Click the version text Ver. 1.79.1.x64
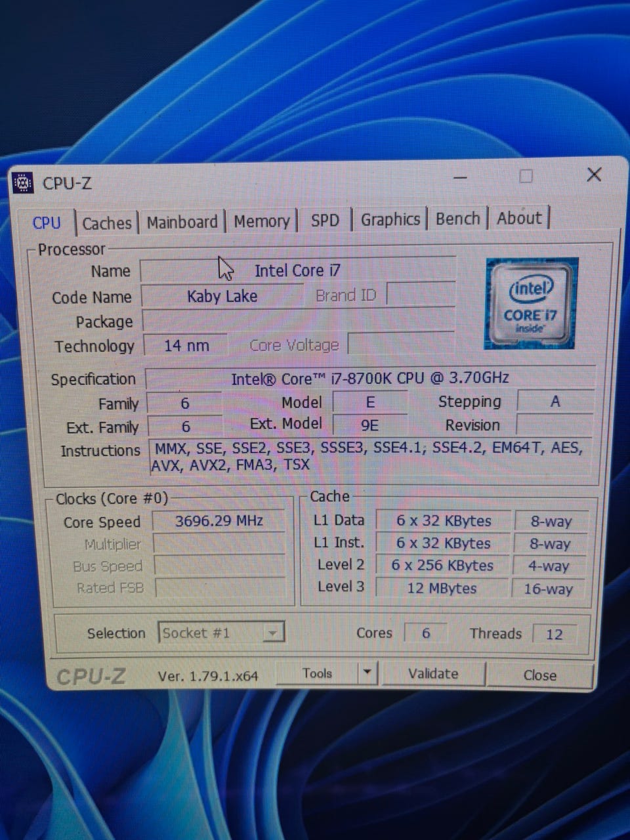 pyautogui.click(x=208, y=676)
